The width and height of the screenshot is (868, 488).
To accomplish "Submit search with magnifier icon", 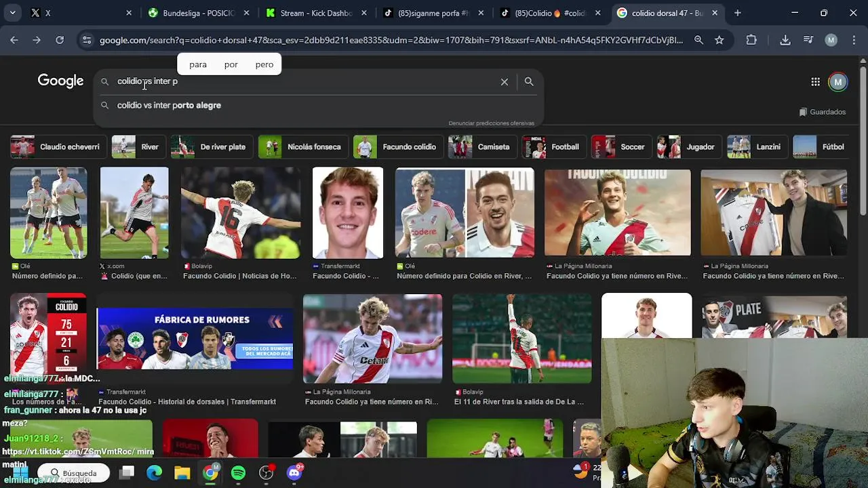I will click(529, 81).
